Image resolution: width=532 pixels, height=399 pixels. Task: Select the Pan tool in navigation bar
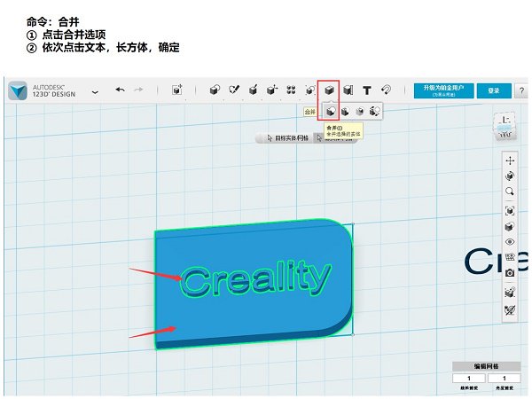pyautogui.click(x=510, y=160)
